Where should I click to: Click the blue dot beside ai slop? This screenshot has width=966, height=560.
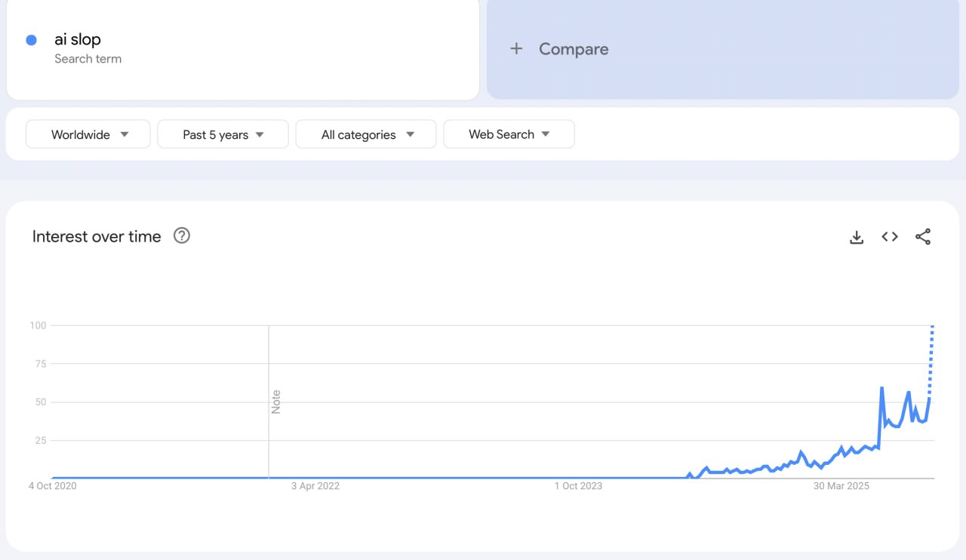point(32,40)
